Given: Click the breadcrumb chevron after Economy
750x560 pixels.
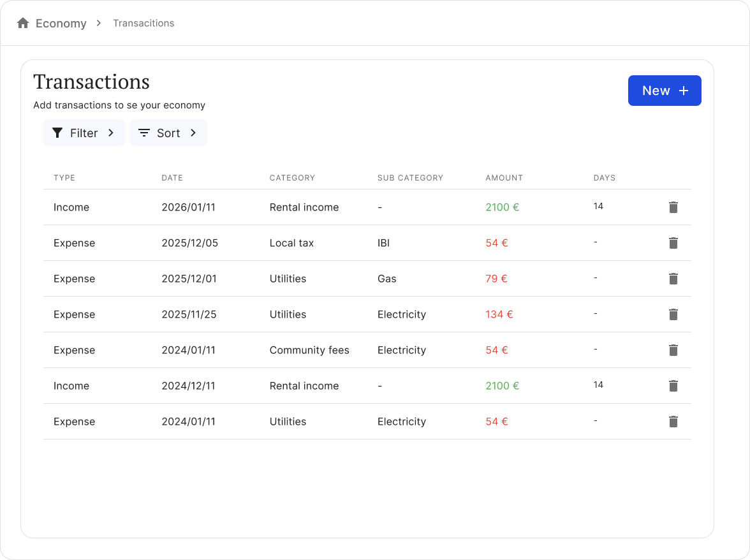Looking at the screenshot, I should click(x=99, y=22).
